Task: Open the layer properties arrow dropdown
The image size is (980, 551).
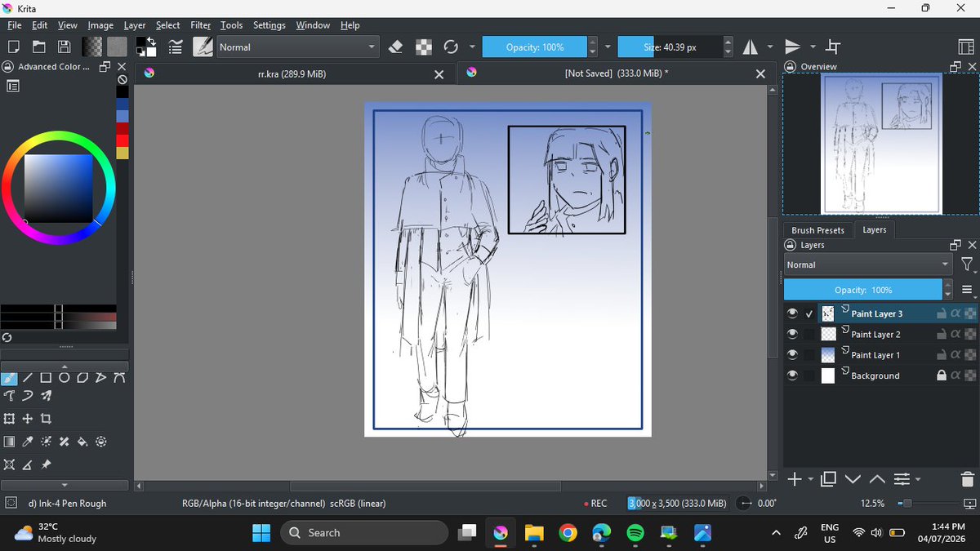Action: [x=918, y=480]
